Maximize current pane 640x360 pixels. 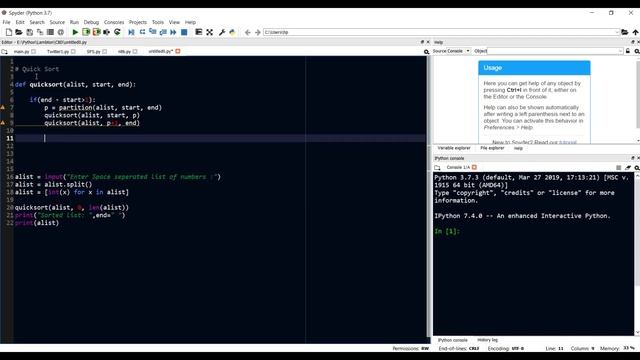coord(199,32)
